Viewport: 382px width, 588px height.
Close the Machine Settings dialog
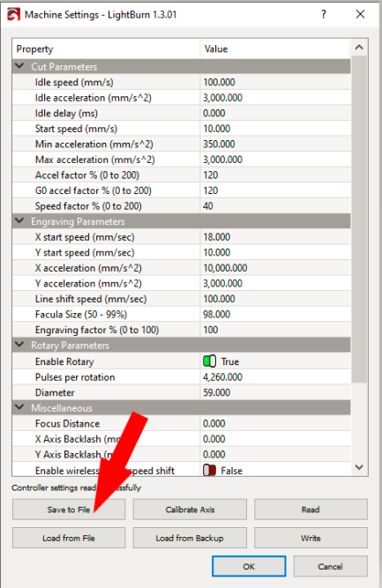pyautogui.click(x=360, y=14)
